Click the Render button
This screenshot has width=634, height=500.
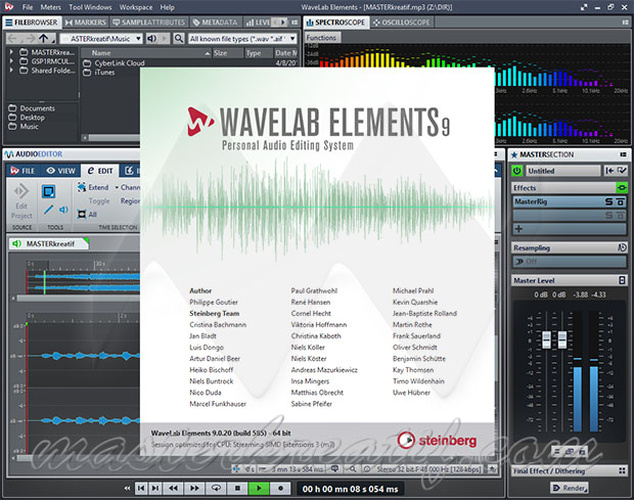point(569,488)
